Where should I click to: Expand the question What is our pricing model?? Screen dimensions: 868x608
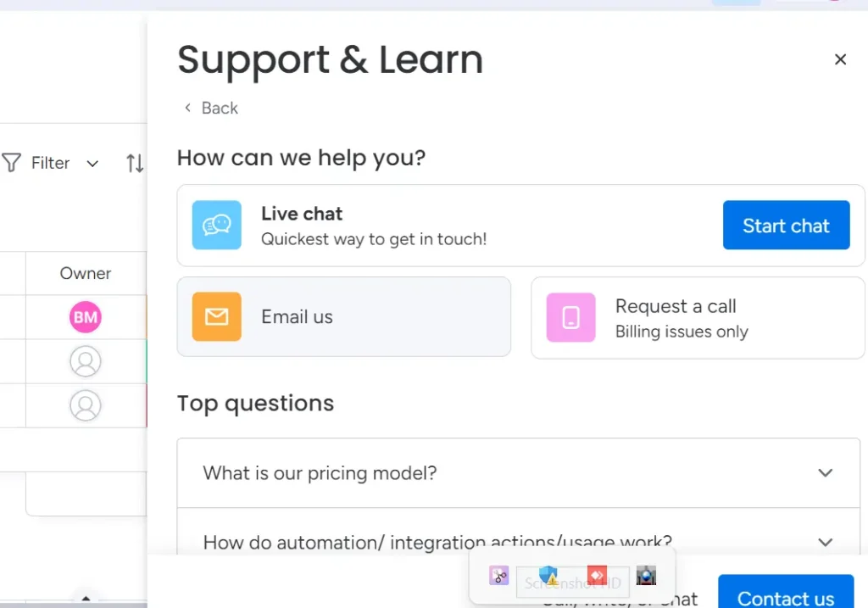[825, 473]
